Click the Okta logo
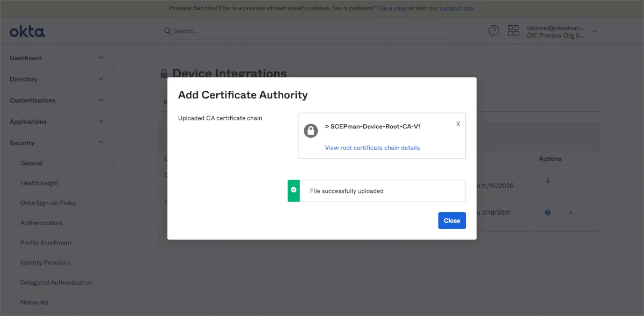Image resolution: width=644 pixels, height=316 pixels. (27, 32)
